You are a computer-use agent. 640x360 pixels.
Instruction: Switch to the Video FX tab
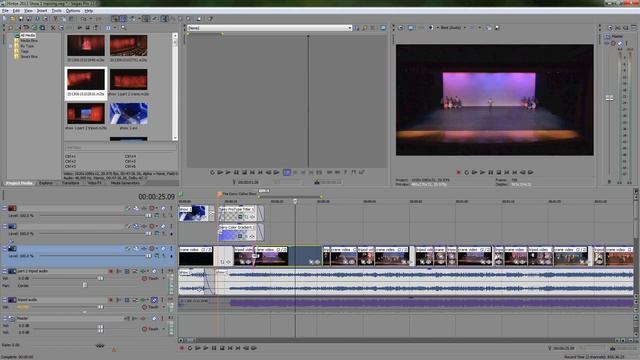pyautogui.click(x=94, y=183)
